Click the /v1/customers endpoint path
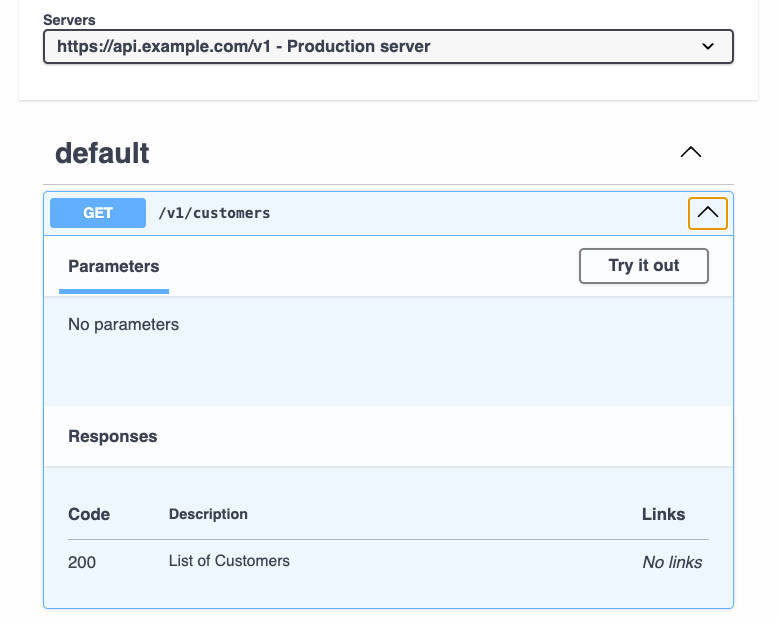The width and height of the screenshot is (779, 622). pos(214,213)
